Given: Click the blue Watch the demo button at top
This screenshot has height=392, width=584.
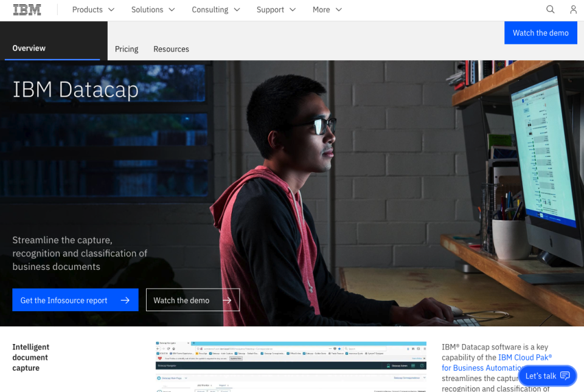Looking at the screenshot, I should 540,33.
